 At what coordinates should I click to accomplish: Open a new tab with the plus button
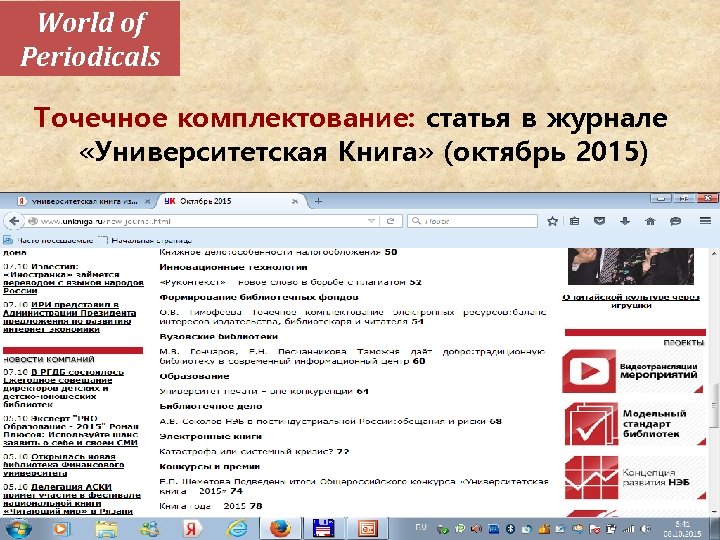pyautogui.click(x=318, y=201)
